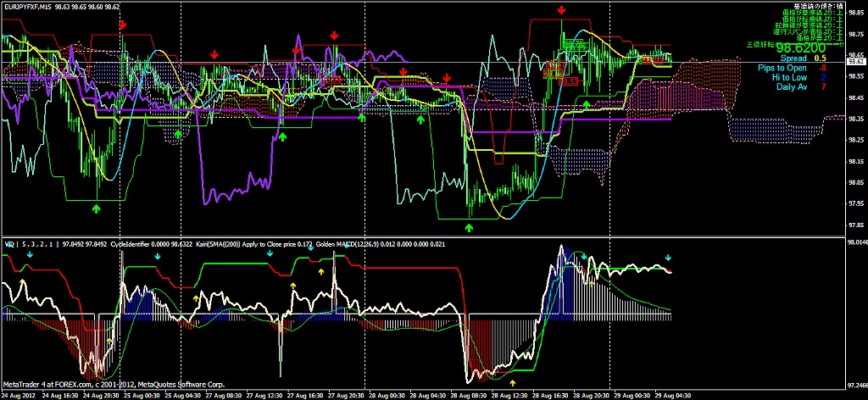868x400 pixels.
Task: Click the current price marker 98.62 on the price axis
Action: pyautogui.click(x=854, y=63)
